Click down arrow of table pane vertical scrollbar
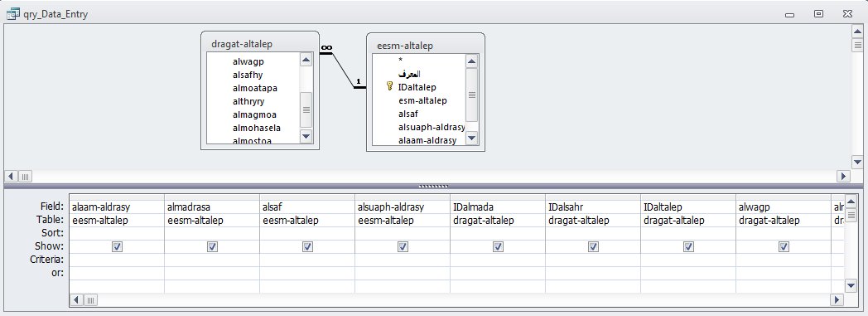The width and height of the screenshot is (868, 316). tap(856, 162)
